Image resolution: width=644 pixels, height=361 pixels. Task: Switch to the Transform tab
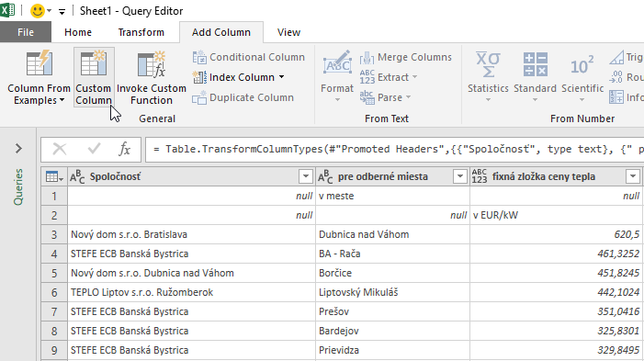point(141,32)
